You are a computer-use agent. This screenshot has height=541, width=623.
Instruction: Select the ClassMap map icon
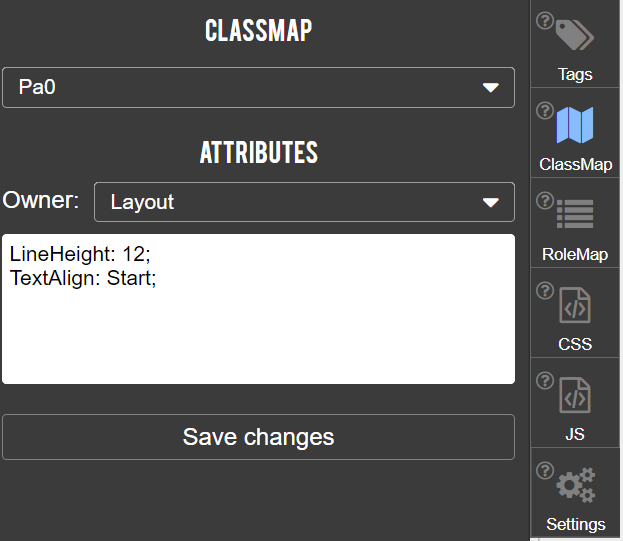(x=575, y=126)
